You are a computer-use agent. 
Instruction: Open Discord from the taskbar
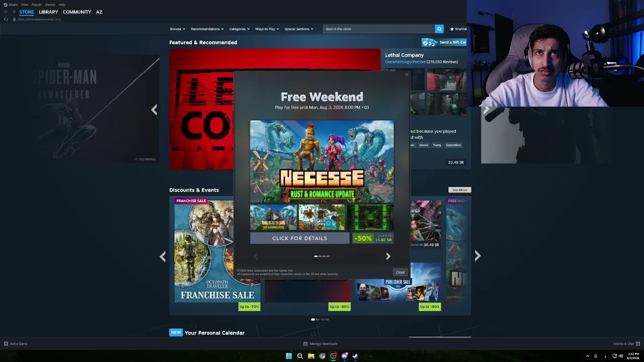coord(344,356)
